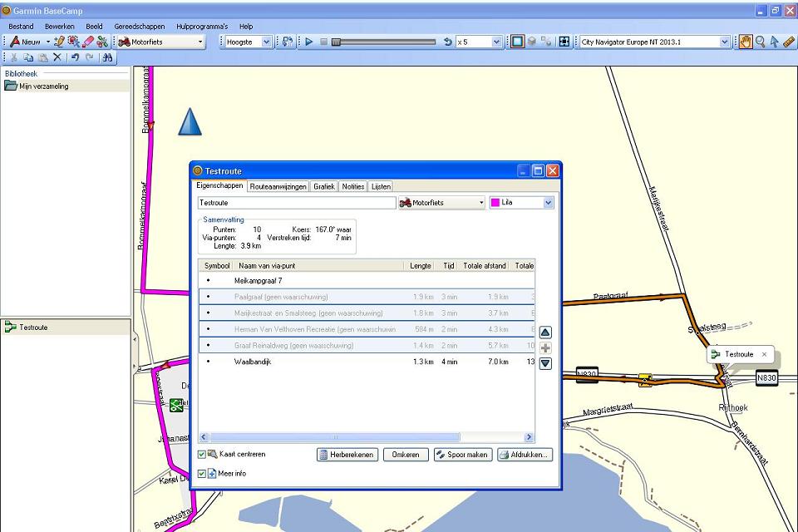The height and width of the screenshot is (532, 798).
Task: Click the send/receive device transfer icon
Action: (x=288, y=42)
